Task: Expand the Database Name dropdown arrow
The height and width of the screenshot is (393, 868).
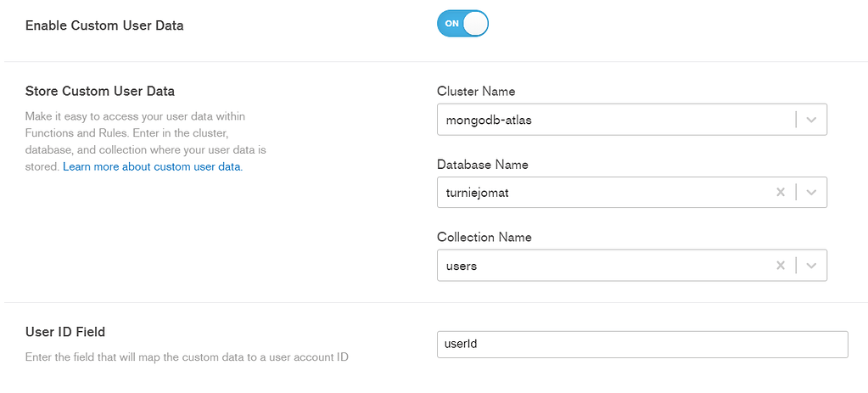Action: (811, 193)
